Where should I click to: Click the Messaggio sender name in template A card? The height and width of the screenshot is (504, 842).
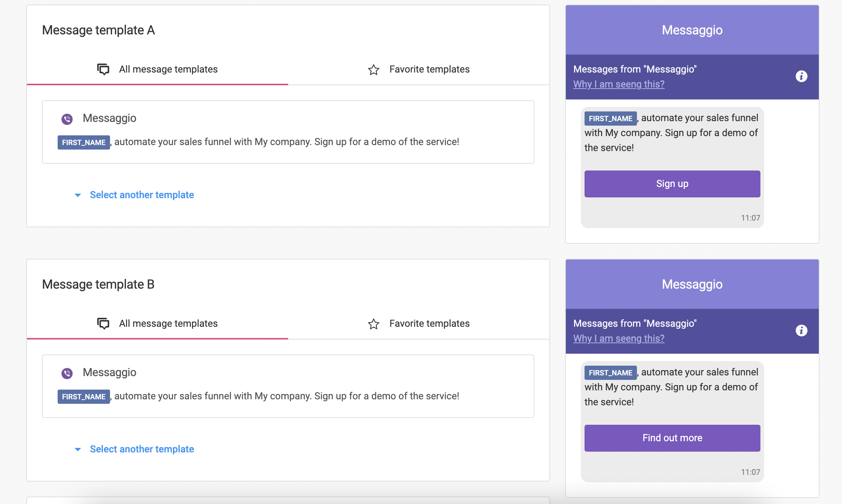(110, 118)
